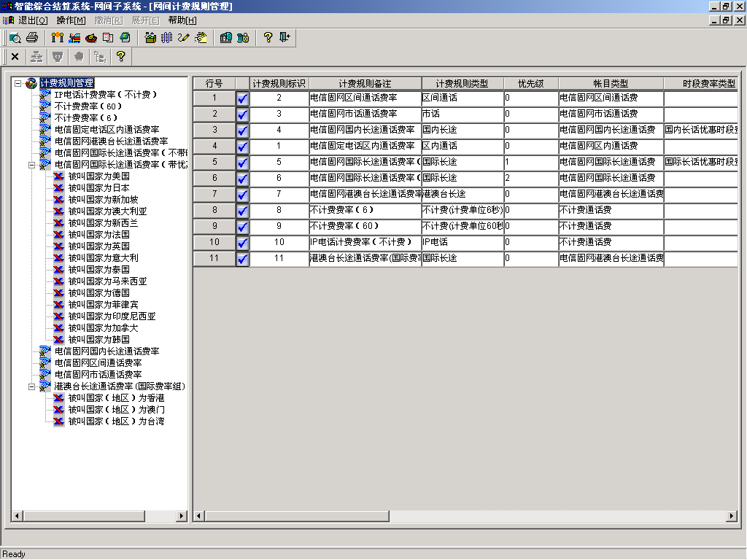Toggle the checkmark in grid row 1
Image resolution: width=747 pixels, height=560 pixels.
tap(243, 98)
